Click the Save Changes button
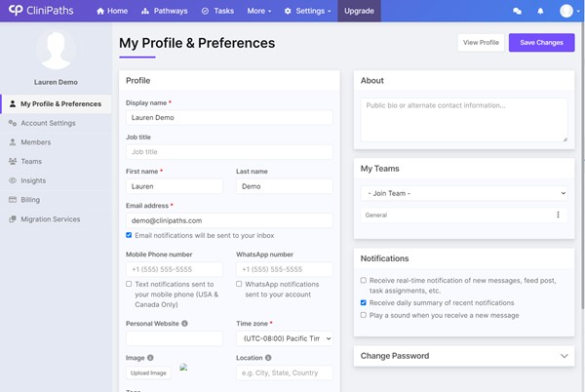Viewport: 585px width, 392px height. 541,43
